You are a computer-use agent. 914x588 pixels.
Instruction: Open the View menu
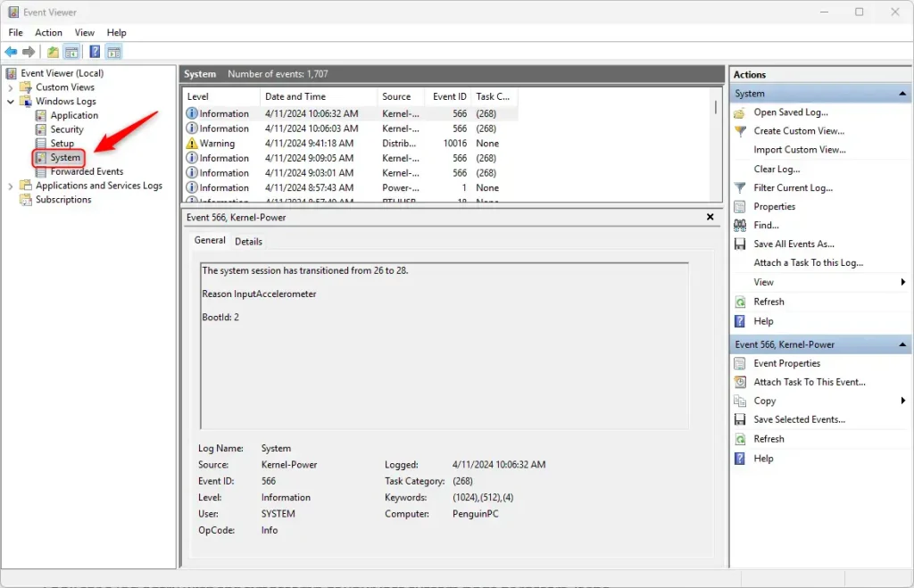pos(85,33)
